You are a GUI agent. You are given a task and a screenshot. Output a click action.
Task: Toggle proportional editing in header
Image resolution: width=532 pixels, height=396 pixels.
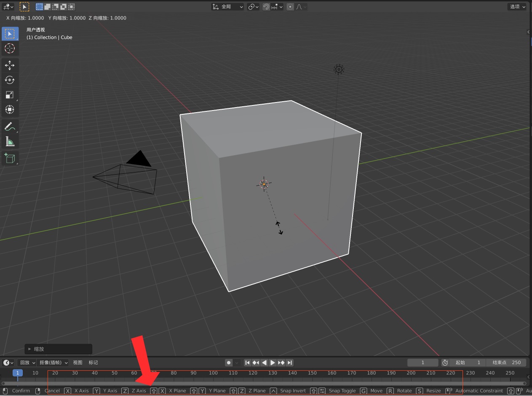tap(290, 7)
